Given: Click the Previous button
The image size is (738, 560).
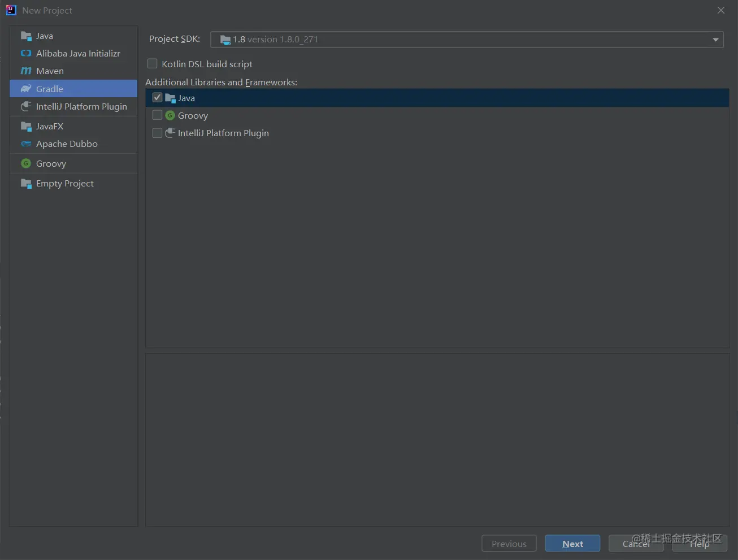Looking at the screenshot, I should pos(509,544).
